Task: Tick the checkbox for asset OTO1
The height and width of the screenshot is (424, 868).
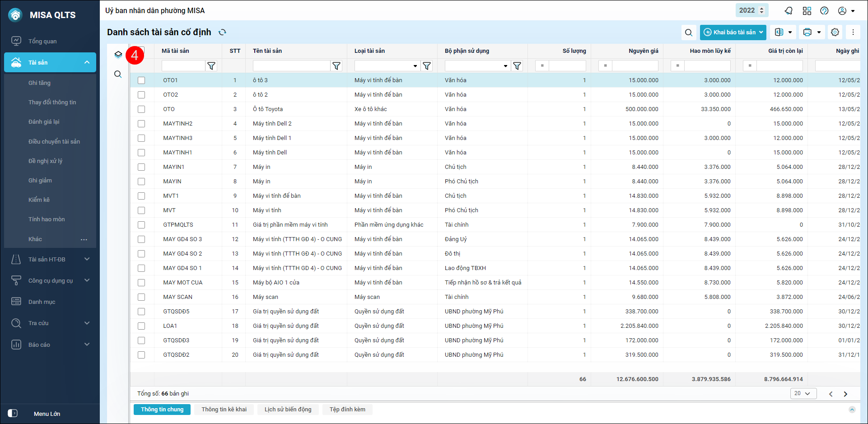Action: tap(141, 80)
